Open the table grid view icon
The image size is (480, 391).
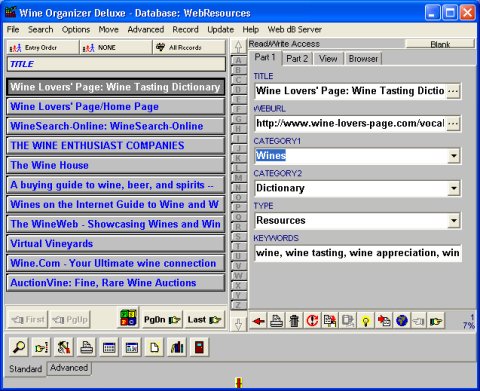pos(109,347)
